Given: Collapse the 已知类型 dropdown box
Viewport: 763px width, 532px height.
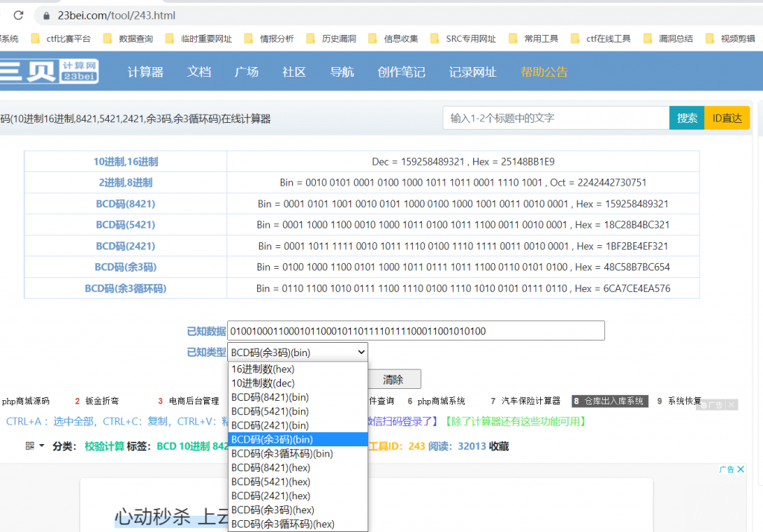Looking at the screenshot, I should click(x=298, y=352).
